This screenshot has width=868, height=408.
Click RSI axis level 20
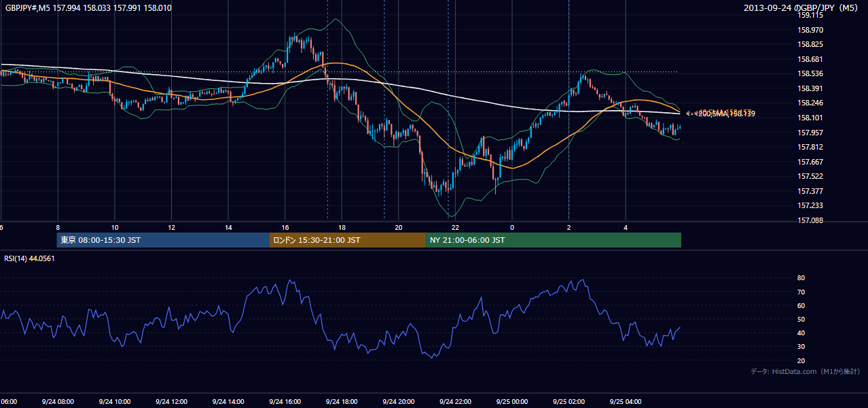click(x=801, y=360)
